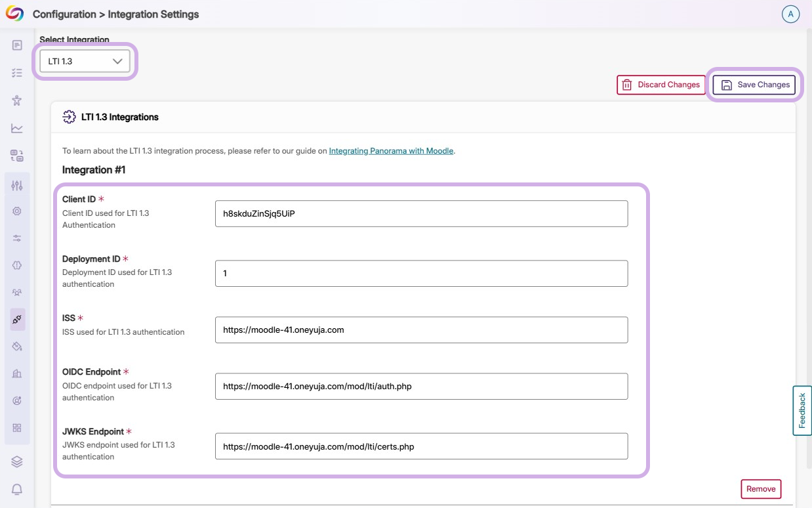812x508 pixels.
Task: Click the 'Configuration > Integration Settings' breadcrumb text
Action: click(x=116, y=14)
